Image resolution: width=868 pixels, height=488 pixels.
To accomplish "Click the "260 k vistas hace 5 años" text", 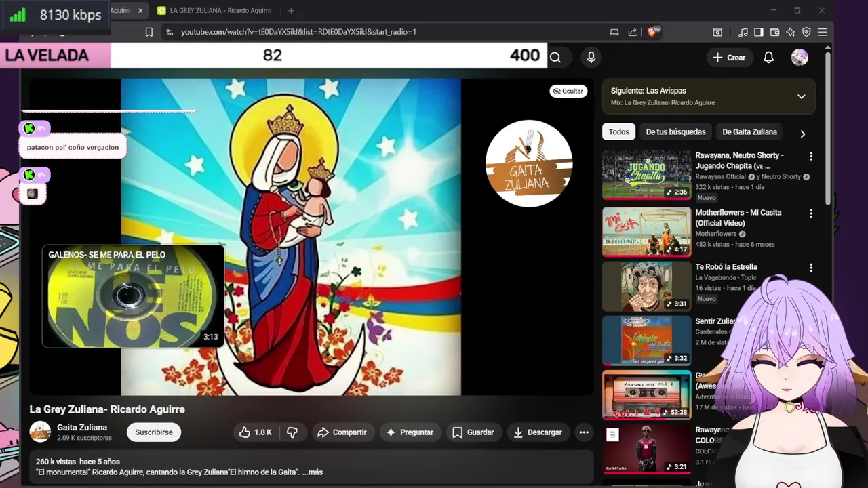I will (77, 462).
